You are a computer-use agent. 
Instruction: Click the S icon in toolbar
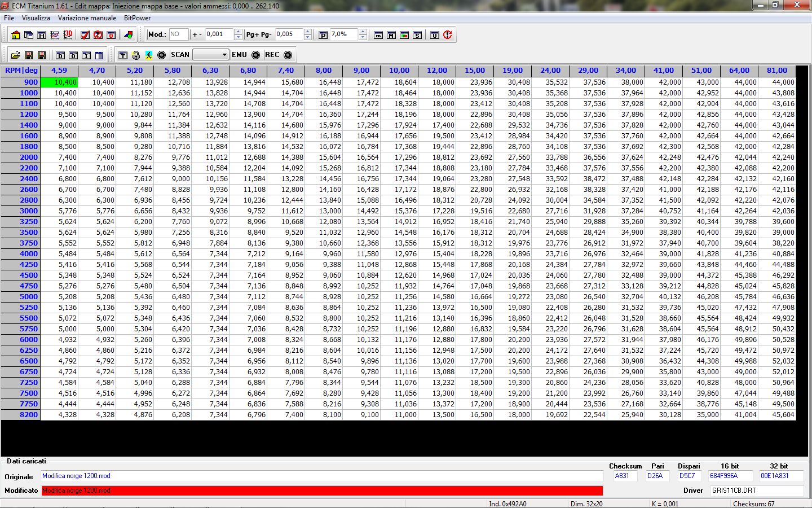pos(417,35)
